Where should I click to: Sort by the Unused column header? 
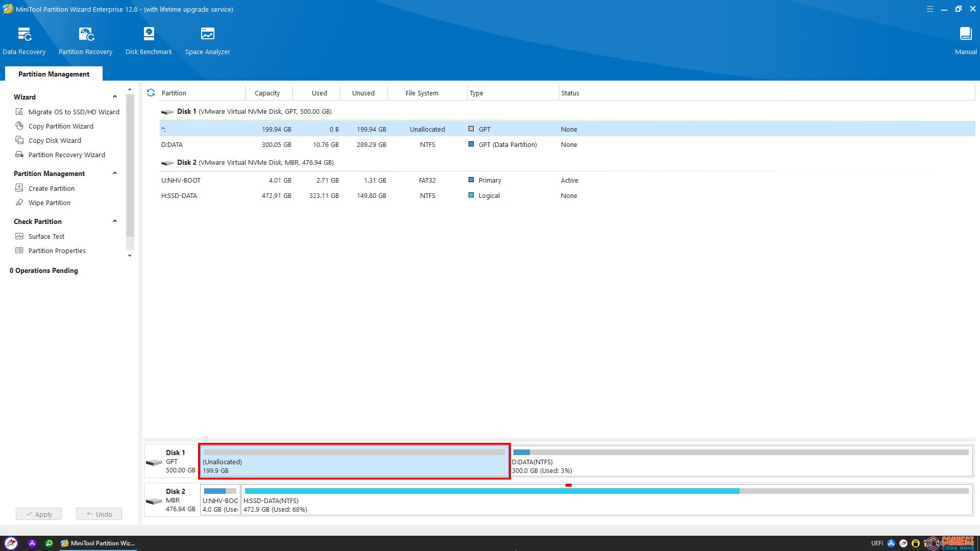[363, 93]
